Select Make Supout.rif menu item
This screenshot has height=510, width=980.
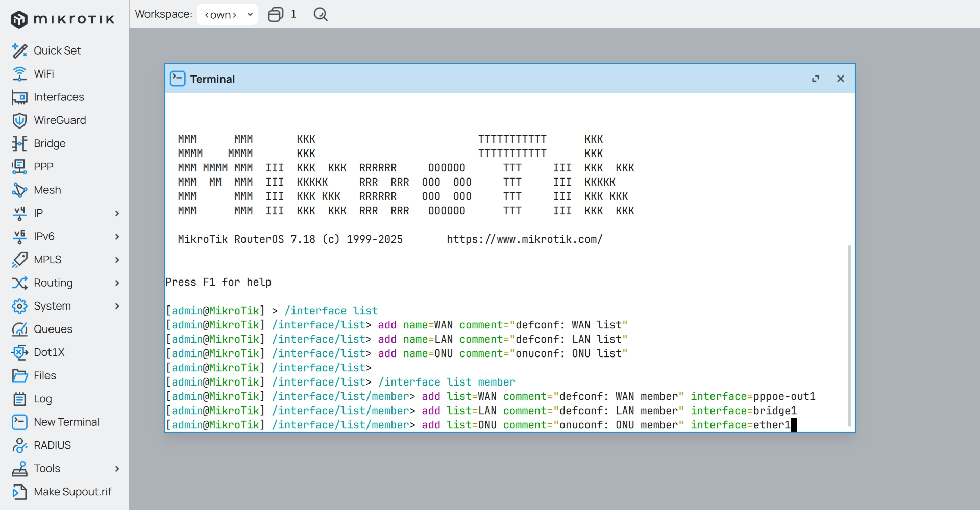64,492
